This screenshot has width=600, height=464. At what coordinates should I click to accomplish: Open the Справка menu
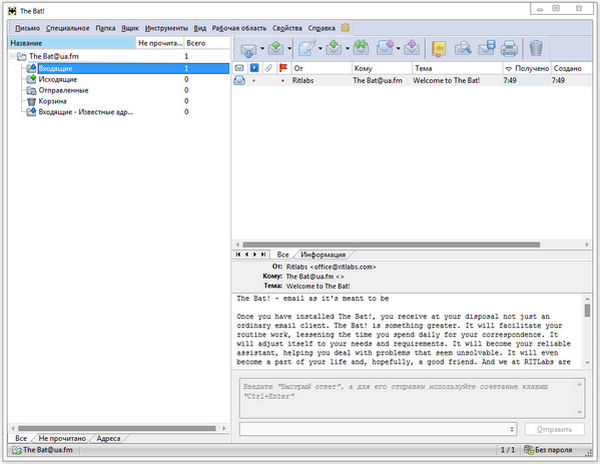click(321, 28)
